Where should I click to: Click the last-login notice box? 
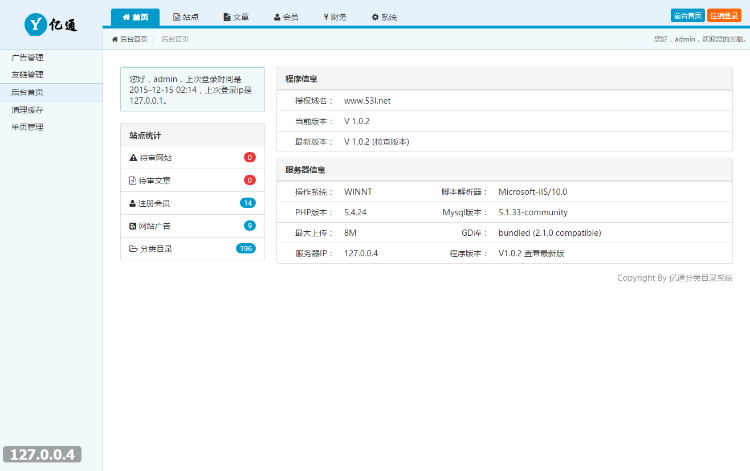pos(192,89)
